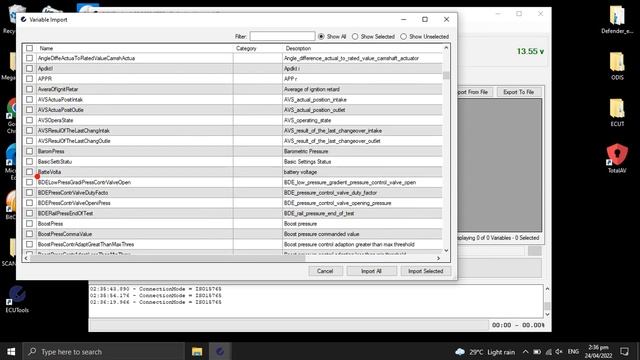Launch the ECUTools desktop shortcut
Image resolution: width=640 pixels, height=360 pixels.
point(17,299)
